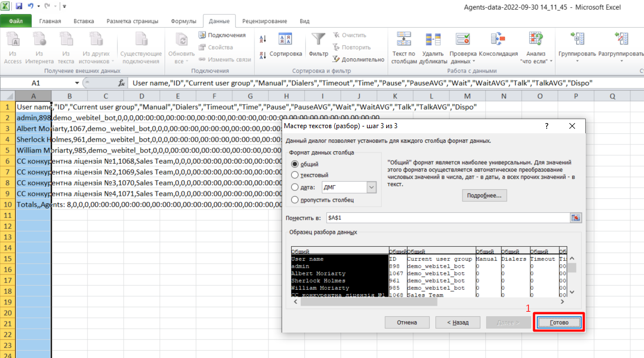Click the Поместить в destination field
This screenshot has width=644, height=358.
pos(448,218)
